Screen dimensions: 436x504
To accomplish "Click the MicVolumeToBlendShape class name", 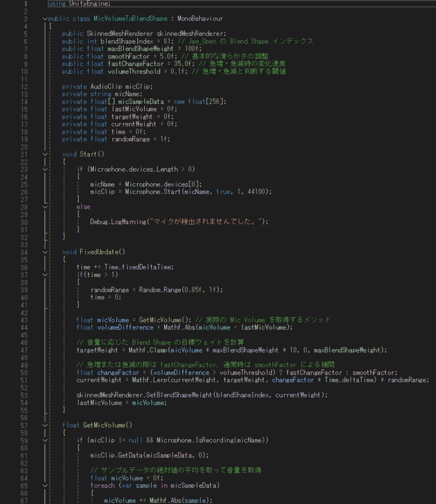I will pos(130,19).
